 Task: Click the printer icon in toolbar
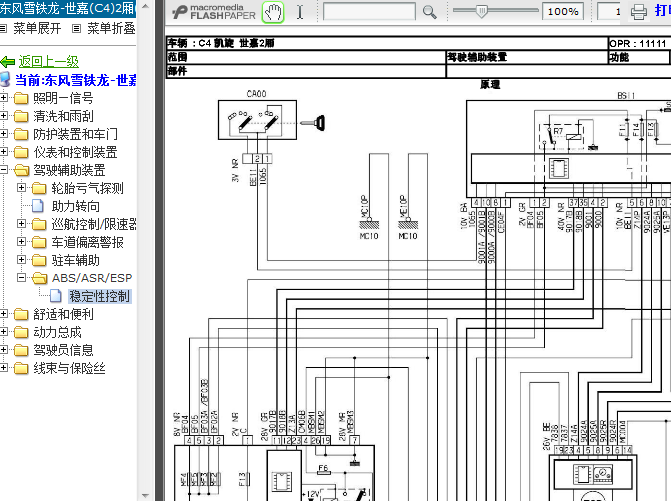coord(638,12)
